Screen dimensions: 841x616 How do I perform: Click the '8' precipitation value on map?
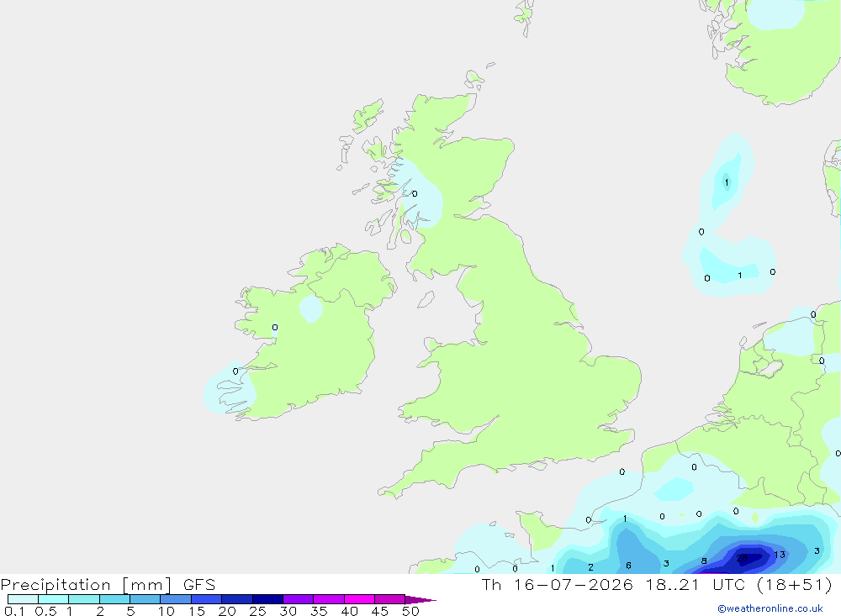(704, 561)
